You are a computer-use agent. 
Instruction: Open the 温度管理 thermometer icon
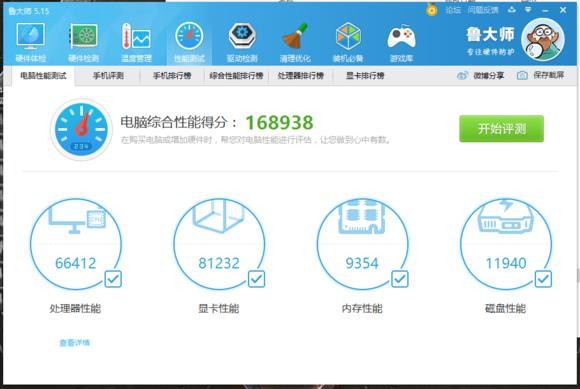136,37
